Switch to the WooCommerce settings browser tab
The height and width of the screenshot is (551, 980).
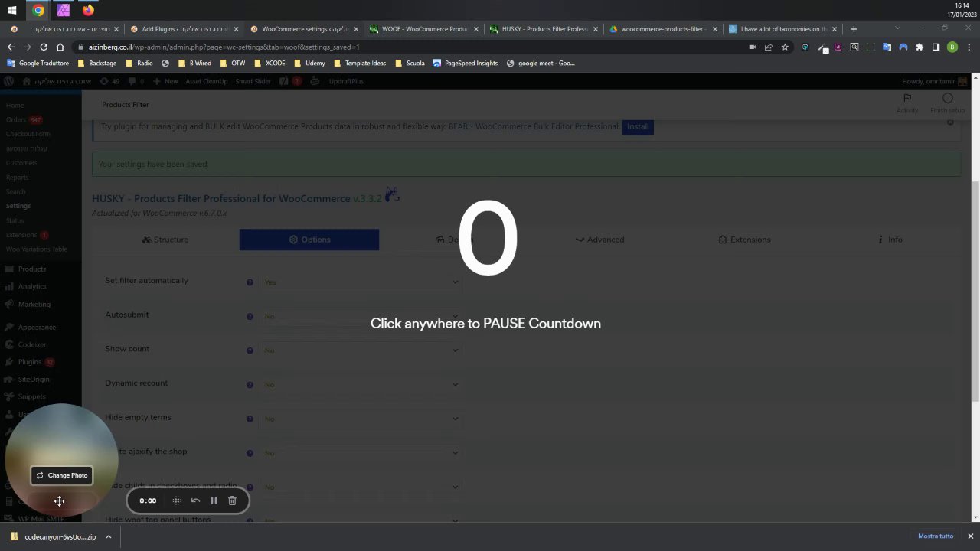[x=304, y=29]
